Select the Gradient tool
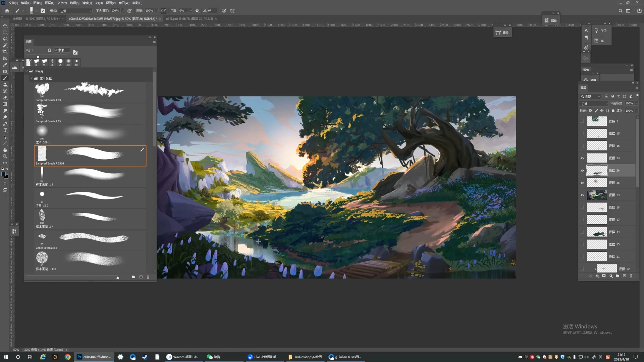This screenshot has width=644, height=362. point(5,104)
